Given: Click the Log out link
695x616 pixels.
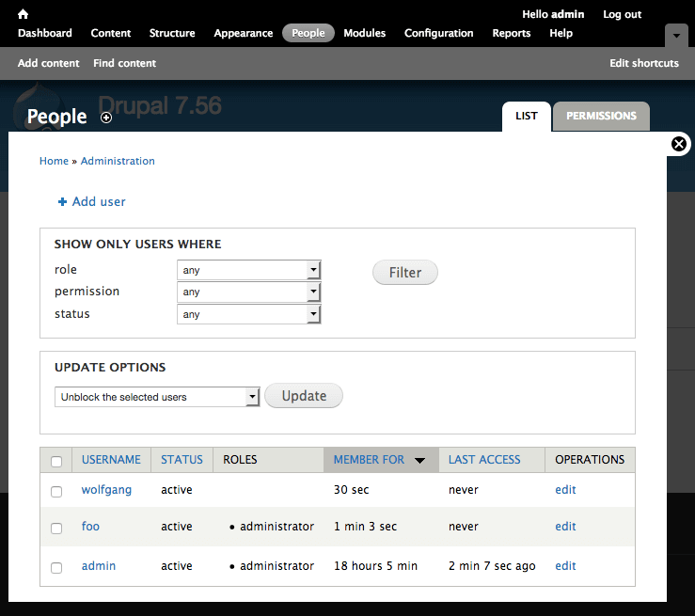Looking at the screenshot, I should (x=623, y=14).
